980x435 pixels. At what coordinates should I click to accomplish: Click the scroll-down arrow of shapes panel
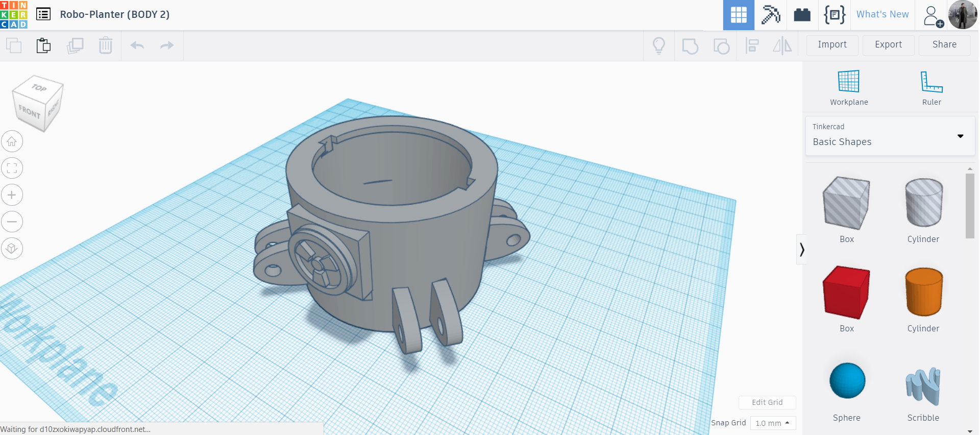970,431
